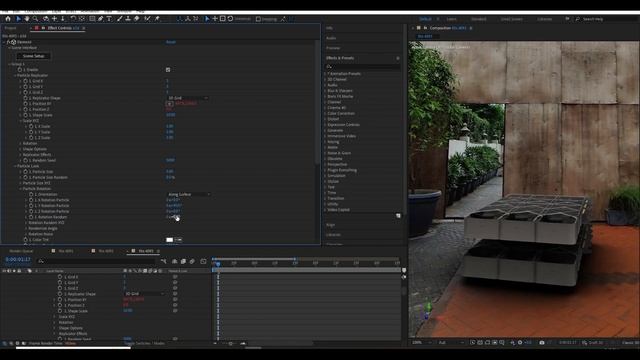Click the timeline zoom slider
The image size is (640, 360).
pyautogui.click(x=231, y=344)
